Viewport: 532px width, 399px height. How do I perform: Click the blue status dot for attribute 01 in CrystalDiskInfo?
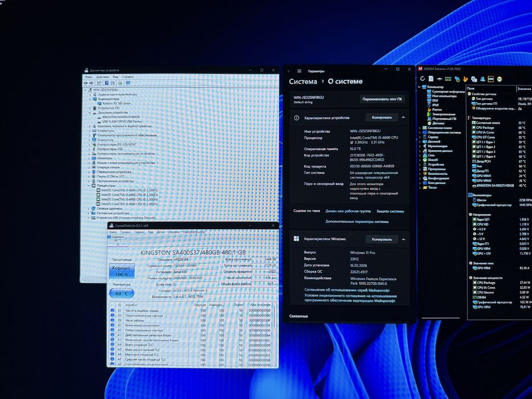[x=112, y=310]
